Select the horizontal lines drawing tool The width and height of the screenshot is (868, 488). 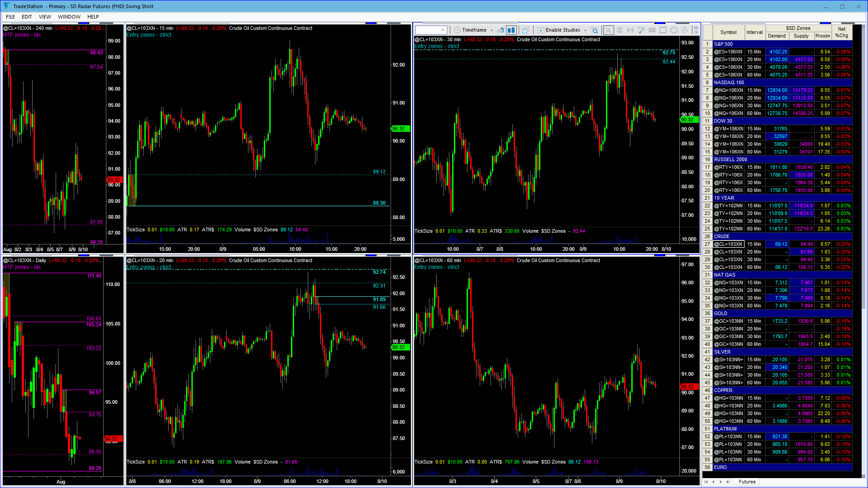pyautogui.click(x=652, y=30)
